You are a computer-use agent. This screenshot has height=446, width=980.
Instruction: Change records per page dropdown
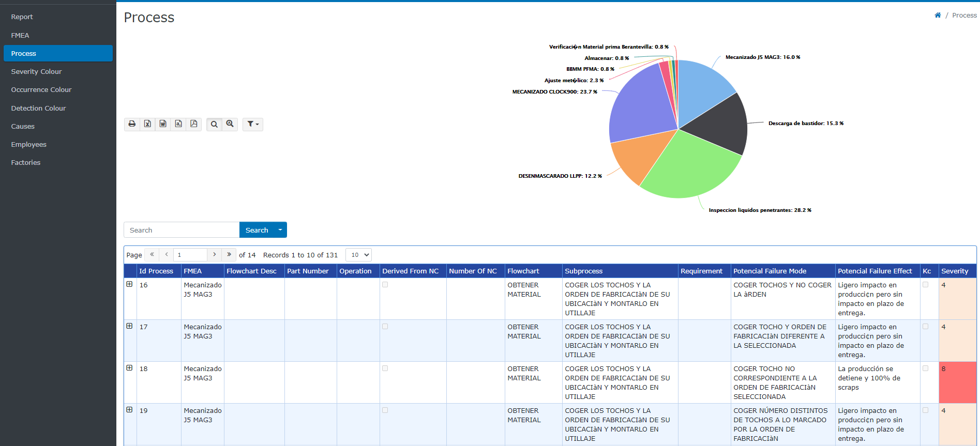[x=358, y=255]
